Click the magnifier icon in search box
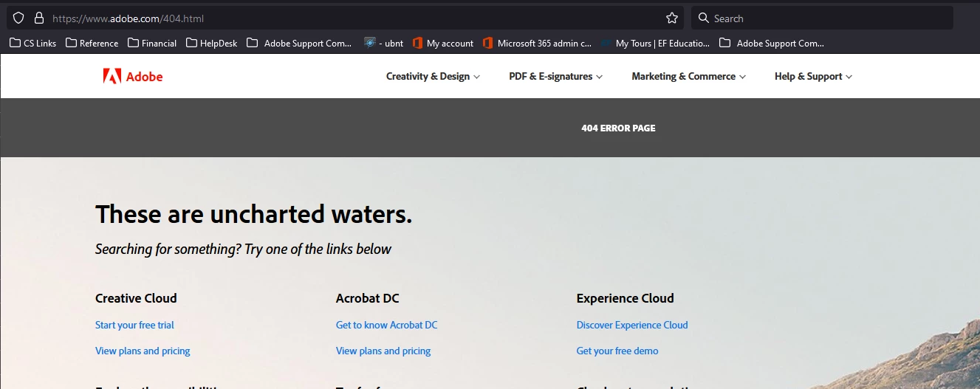The image size is (980, 389). pyautogui.click(x=704, y=18)
